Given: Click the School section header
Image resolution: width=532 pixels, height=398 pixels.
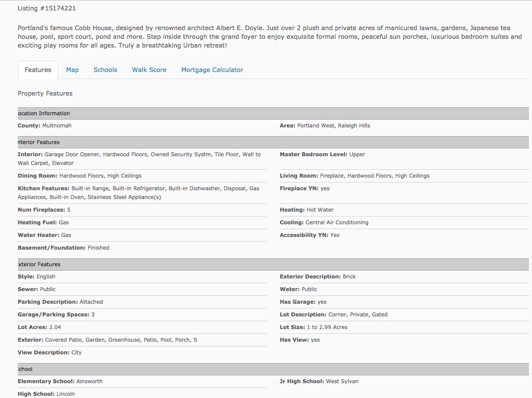Looking at the screenshot, I should 25,369.
